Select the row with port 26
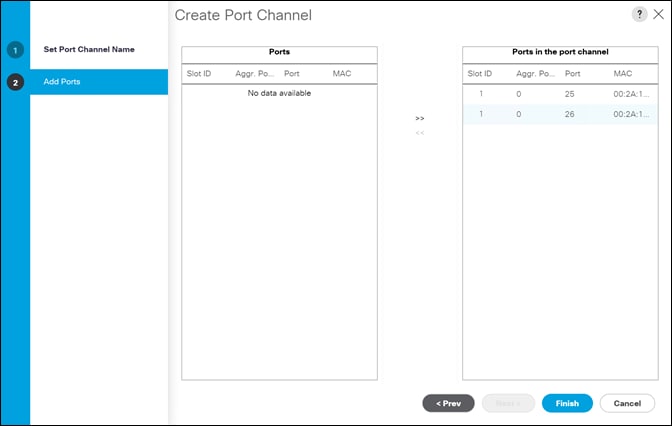This screenshot has height=426, width=672. coord(560,114)
